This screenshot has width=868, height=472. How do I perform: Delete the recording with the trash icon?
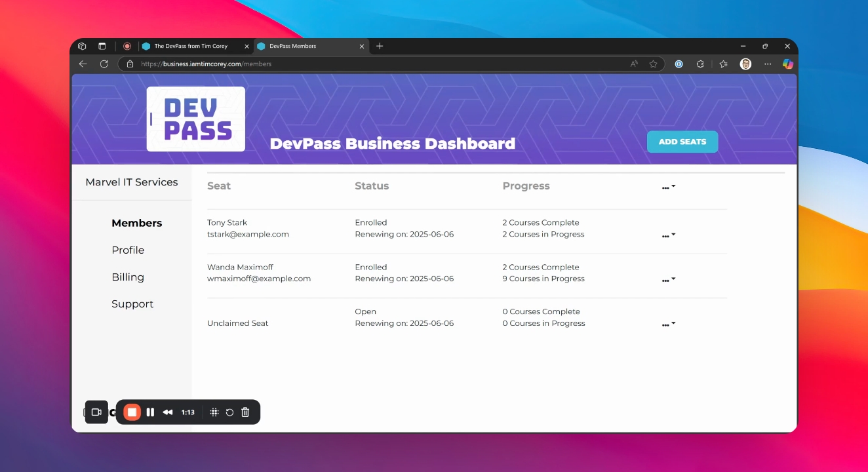(245, 412)
